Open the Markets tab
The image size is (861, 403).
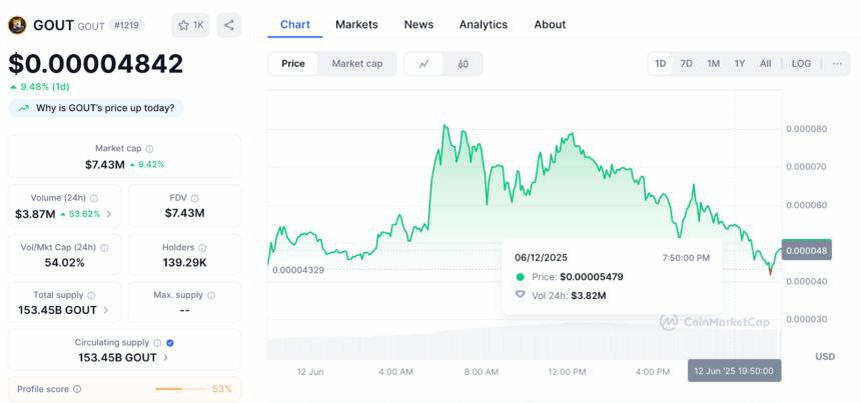tap(356, 24)
